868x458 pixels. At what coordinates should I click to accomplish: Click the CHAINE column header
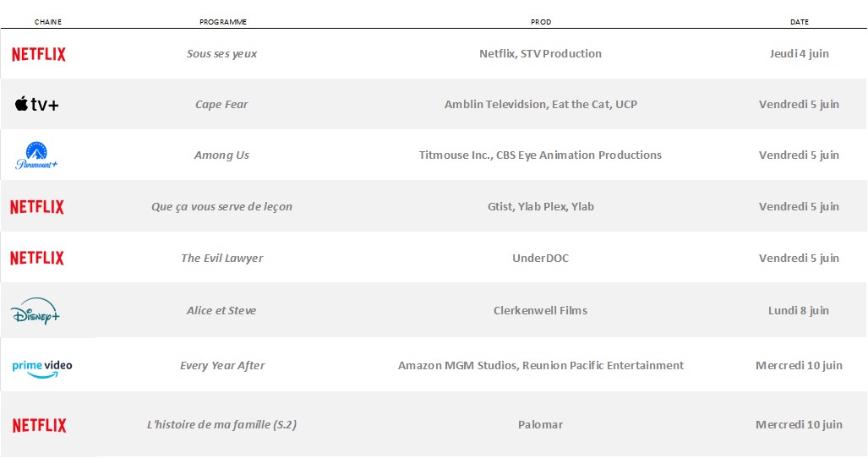(x=48, y=22)
